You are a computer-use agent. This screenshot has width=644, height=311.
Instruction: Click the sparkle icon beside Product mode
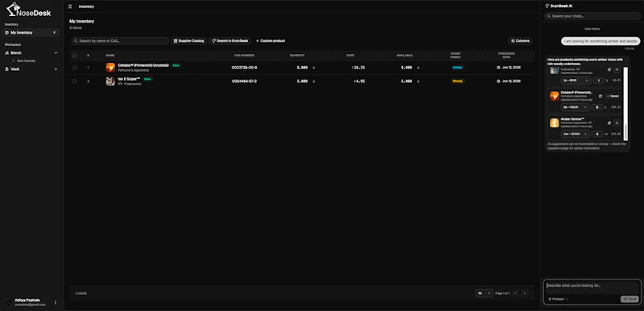[x=550, y=299]
